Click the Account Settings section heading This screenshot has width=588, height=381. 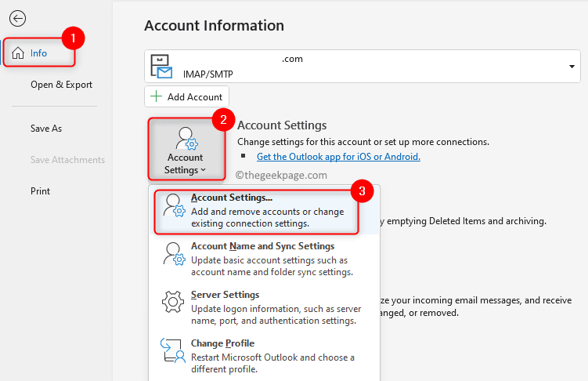point(282,125)
